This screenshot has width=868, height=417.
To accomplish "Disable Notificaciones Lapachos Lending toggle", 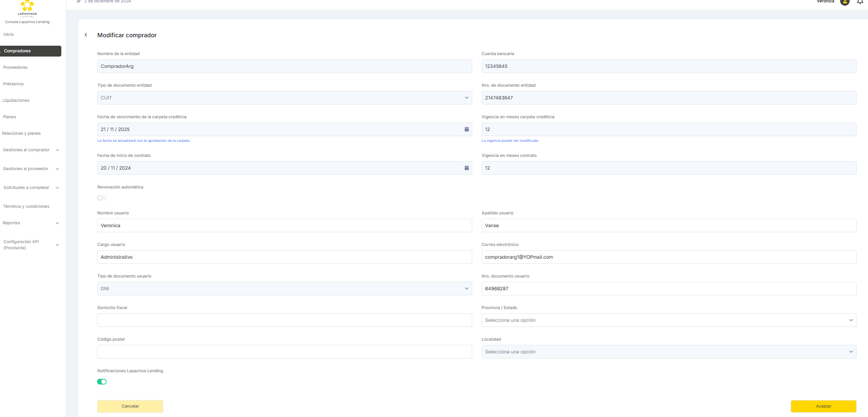I will [x=102, y=382].
